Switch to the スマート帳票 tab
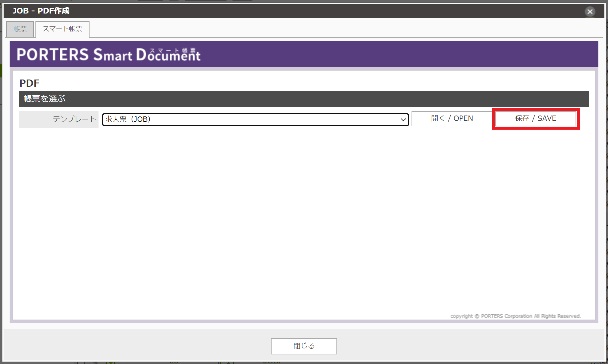This screenshot has width=608, height=364. click(x=62, y=29)
